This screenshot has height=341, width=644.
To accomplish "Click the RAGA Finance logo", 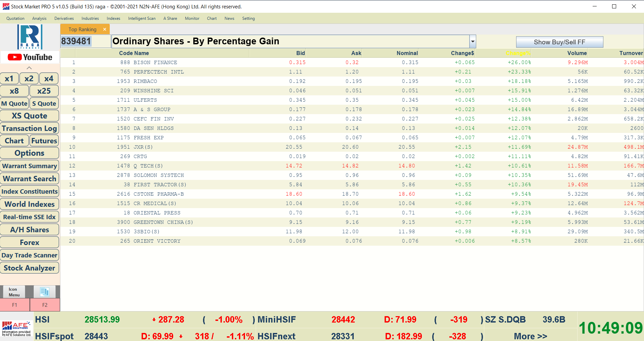I will [x=30, y=37].
